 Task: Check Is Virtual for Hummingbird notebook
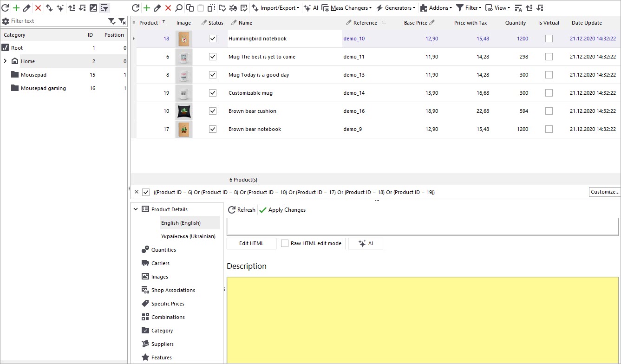tap(549, 39)
